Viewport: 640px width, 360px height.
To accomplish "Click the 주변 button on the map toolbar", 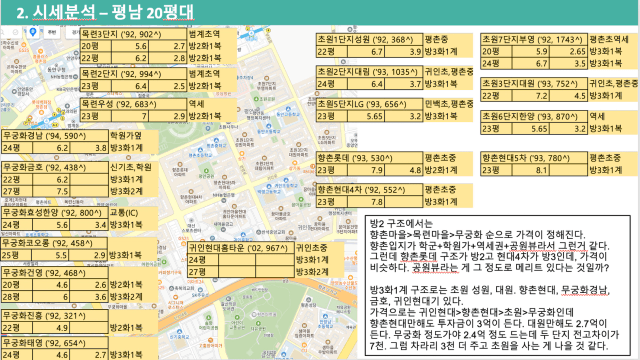I will click(51, 32).
